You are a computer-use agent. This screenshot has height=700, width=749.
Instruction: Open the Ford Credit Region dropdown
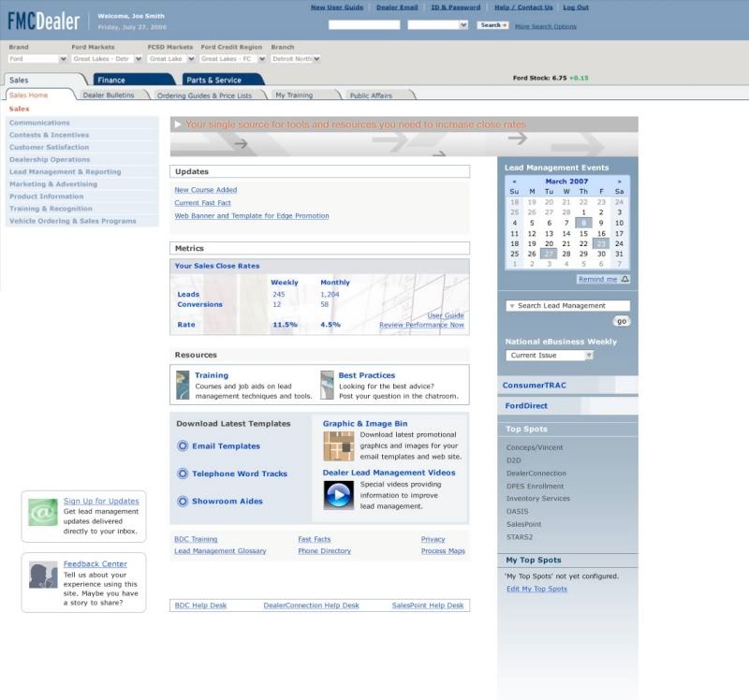[232, 59]
